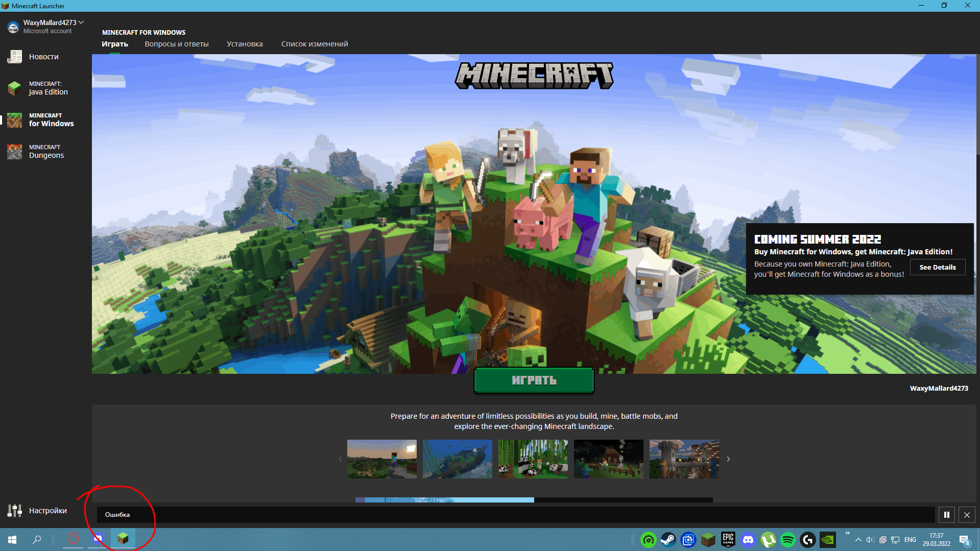980x551 pixels.
Task: Open the Новости news section icon
Action: tap(14, 57)
